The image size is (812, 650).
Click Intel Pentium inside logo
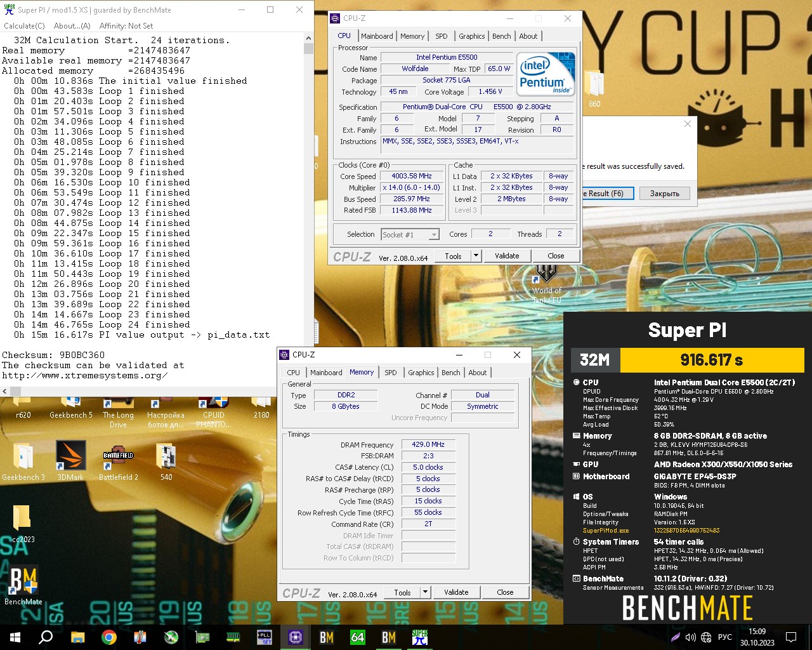tap(546, 74)
